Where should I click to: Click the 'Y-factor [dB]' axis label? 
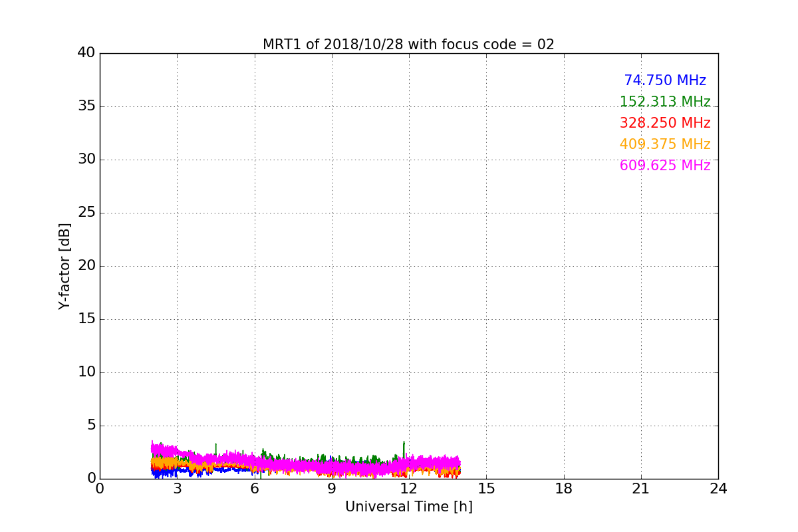tap(65, 266)
